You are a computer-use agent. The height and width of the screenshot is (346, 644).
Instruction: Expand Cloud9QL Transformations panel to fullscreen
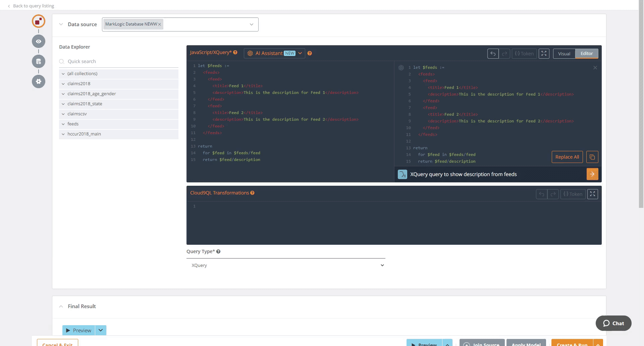(592, 194)
